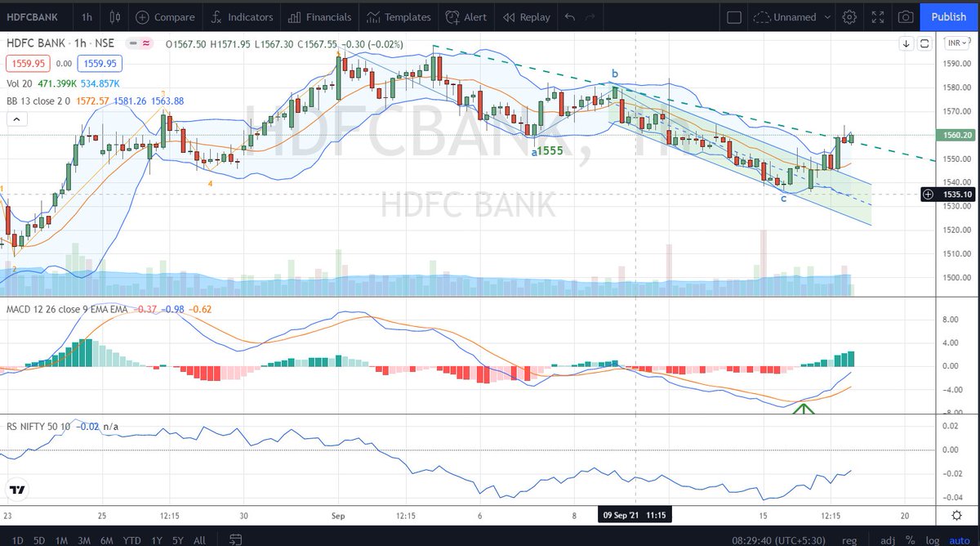
Task: Open the time axis settings gear
Action: (x=956, y=516)
